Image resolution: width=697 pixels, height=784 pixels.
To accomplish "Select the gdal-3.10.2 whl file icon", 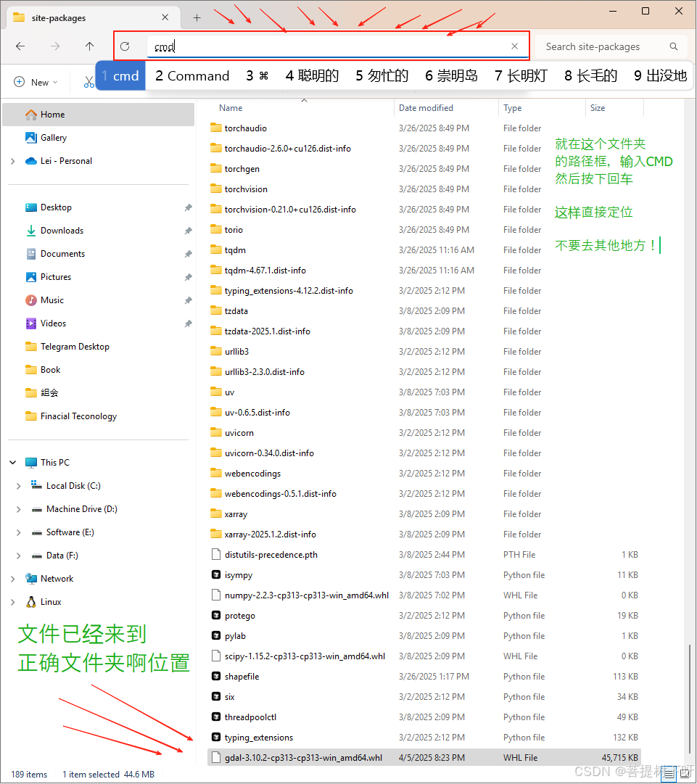I will (216, 757).
